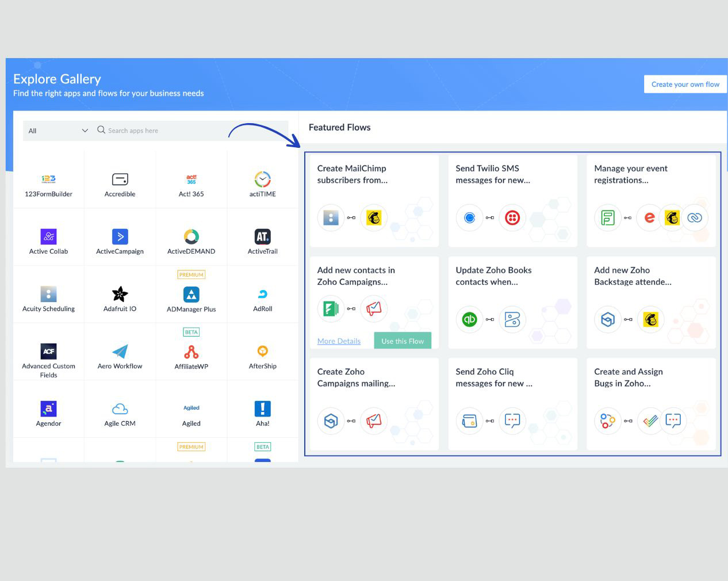Choose the actiTIME app icon

[262, 179]
